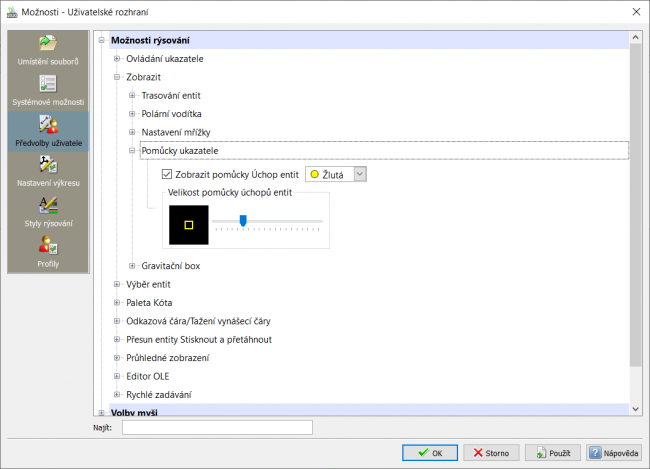The image size is (650, 469).
Task: Select the Možnosti rýsování header row
Action: [x=369, y=40]
